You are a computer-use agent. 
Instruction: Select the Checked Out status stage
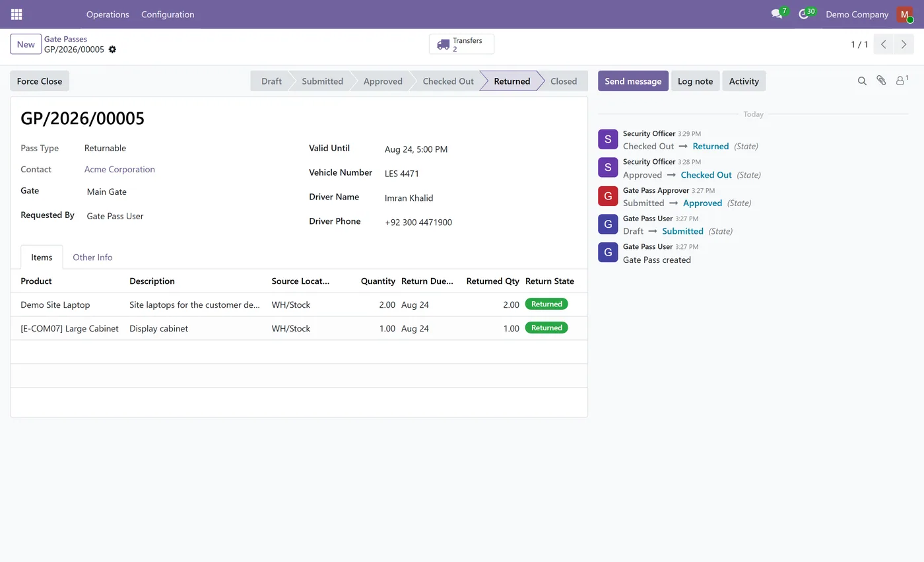448,81
